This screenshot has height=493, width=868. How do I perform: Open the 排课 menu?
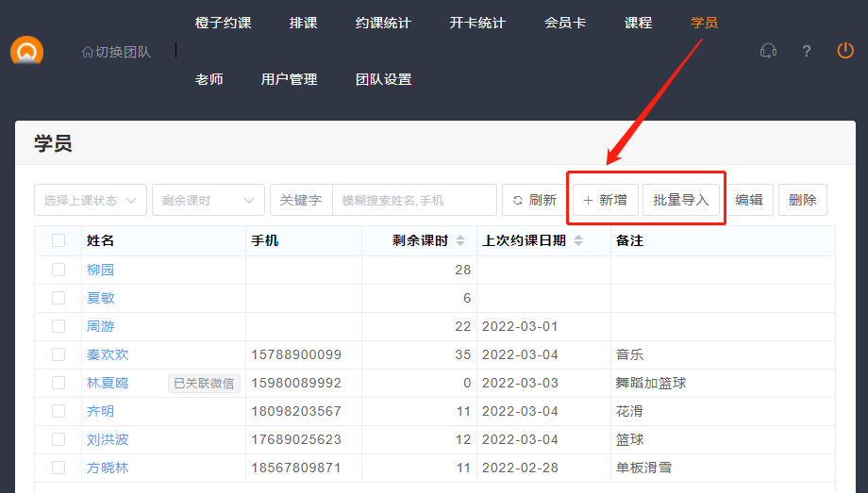pos(303,23)
